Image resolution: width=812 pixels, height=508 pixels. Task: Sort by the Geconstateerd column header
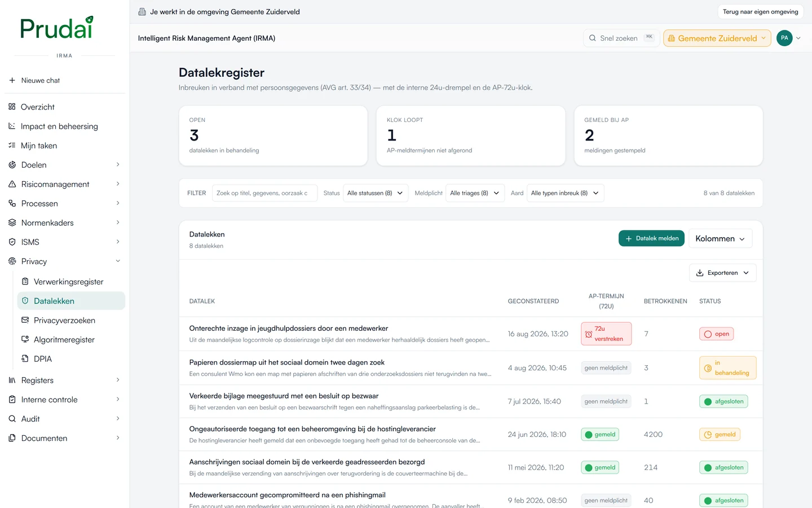coord(533,301)
